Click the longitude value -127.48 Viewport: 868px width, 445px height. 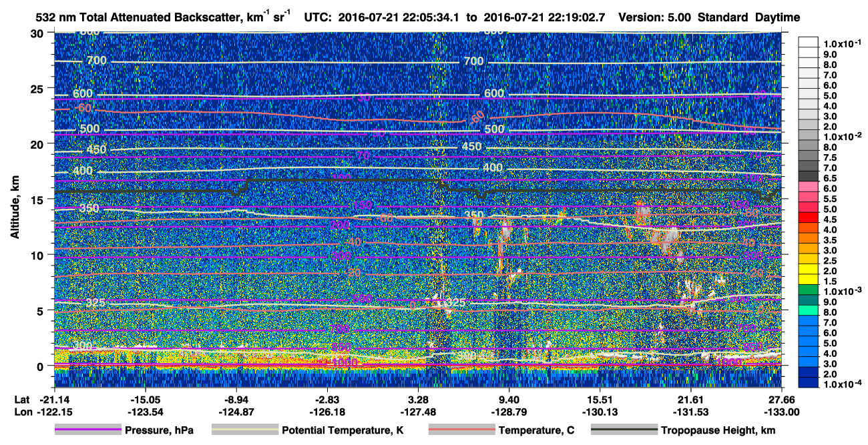tap(419, 411)
